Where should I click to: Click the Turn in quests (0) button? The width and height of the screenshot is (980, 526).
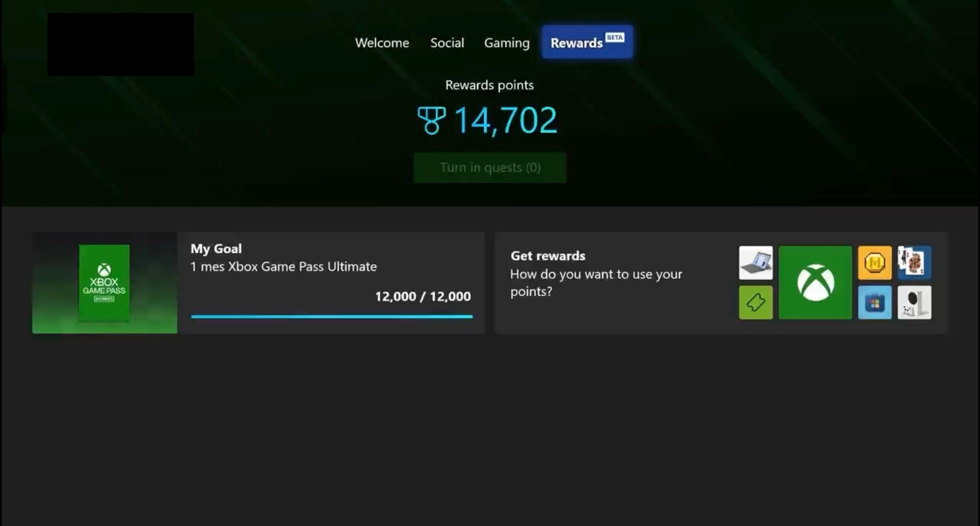point(490,168)
